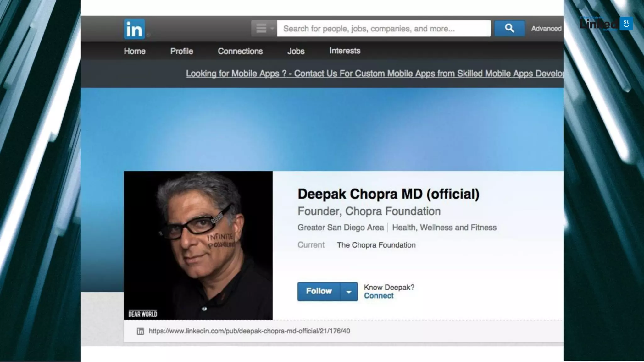
Task: Click the Founder, Chopra Foundation headline
Action: click(x=369, y=211)
